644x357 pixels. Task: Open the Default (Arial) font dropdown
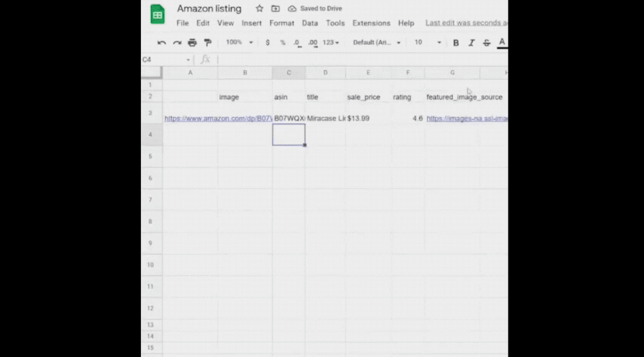tap(377, 42)
